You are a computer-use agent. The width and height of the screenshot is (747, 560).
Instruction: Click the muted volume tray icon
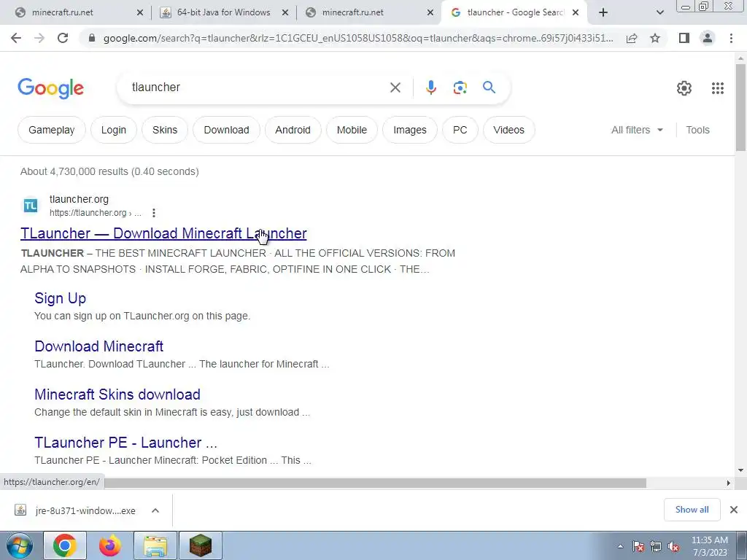click(x=673, y=547)
